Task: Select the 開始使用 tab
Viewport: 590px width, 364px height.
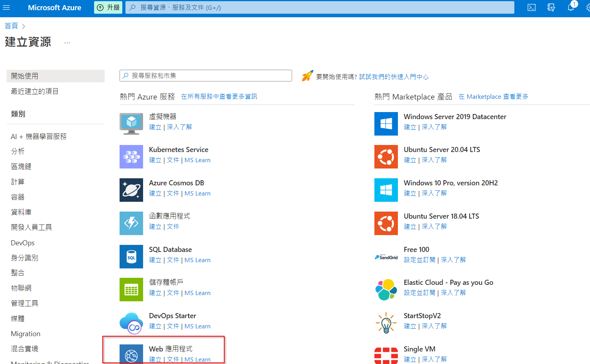Action: 56,76
